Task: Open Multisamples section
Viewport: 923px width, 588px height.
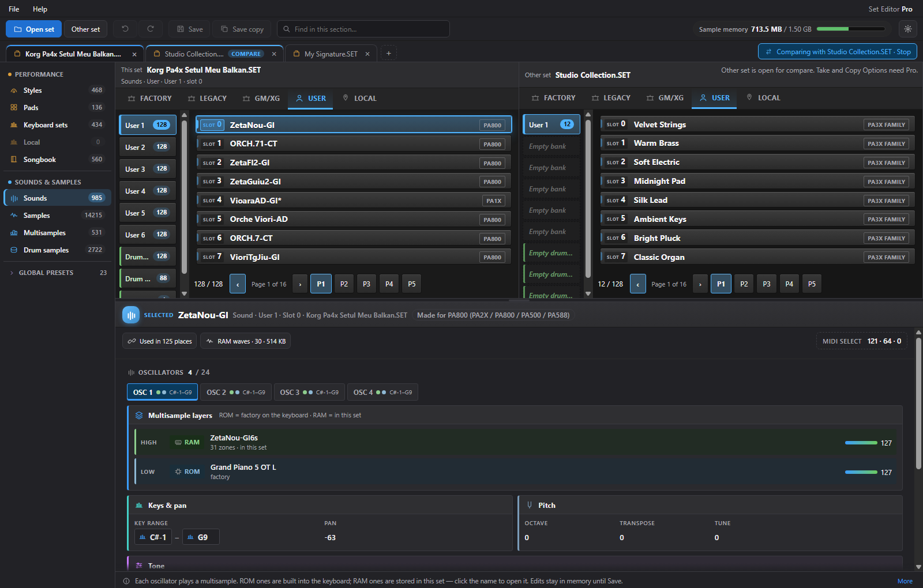Action: pyautogui.click(x=57, y=233)
